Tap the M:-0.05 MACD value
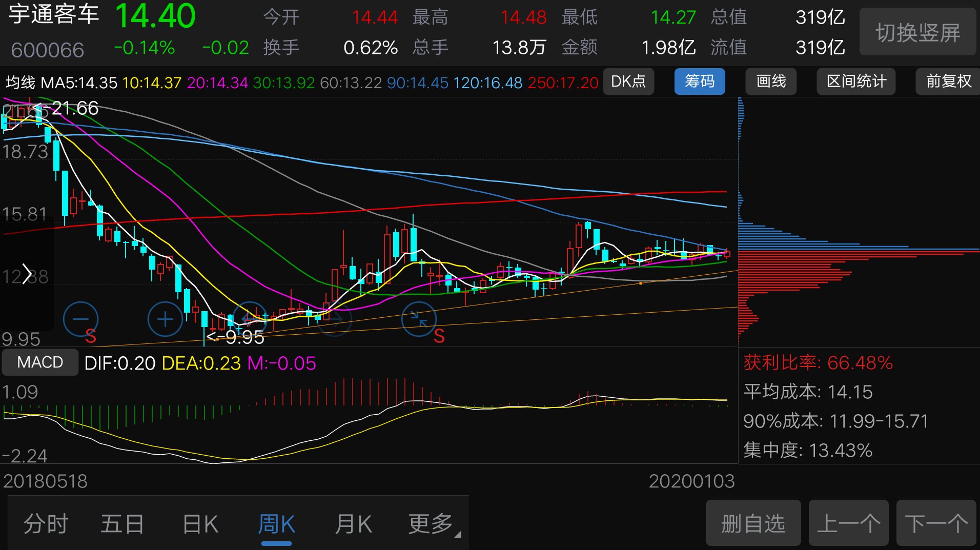The image size is (980, 550). click(x=281, y=363)
